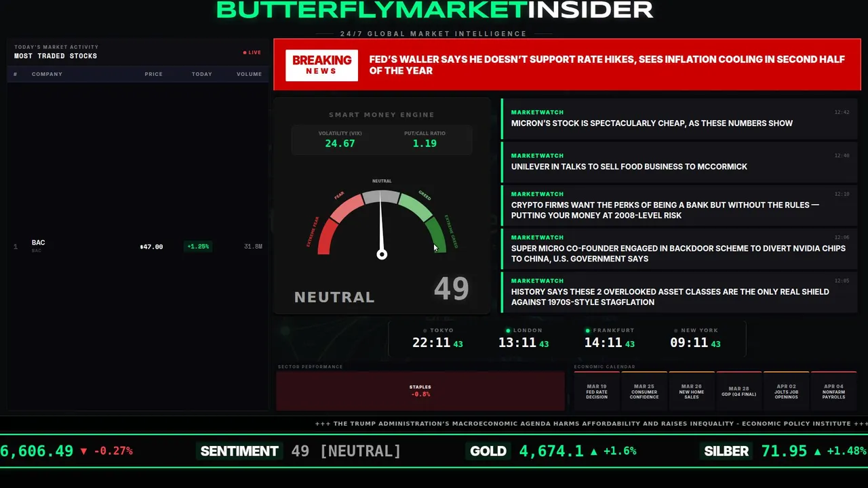This screenshot has width=868, height=488.
Task: Open the 1970s-style stagflation article
Action: pyautogui.click(x=670, y=297)
